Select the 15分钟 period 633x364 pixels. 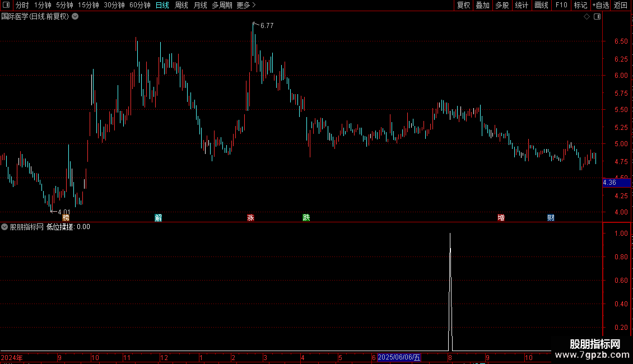coord(89,5)
